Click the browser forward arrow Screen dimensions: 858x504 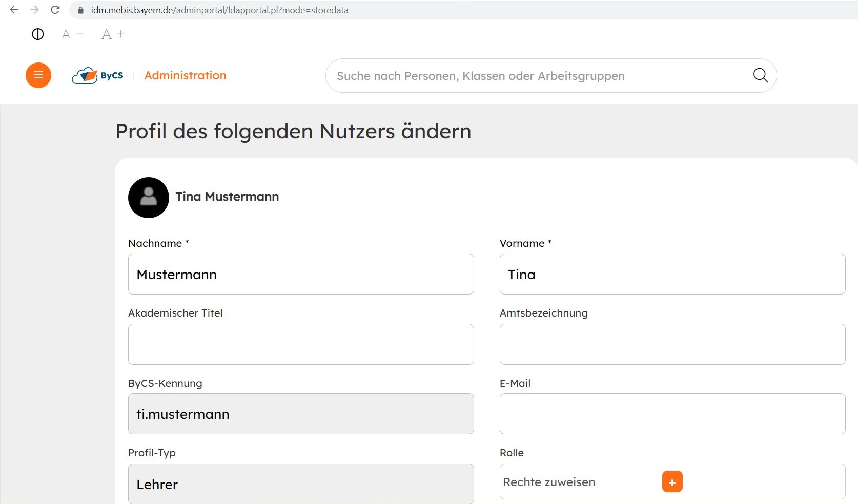34,10
